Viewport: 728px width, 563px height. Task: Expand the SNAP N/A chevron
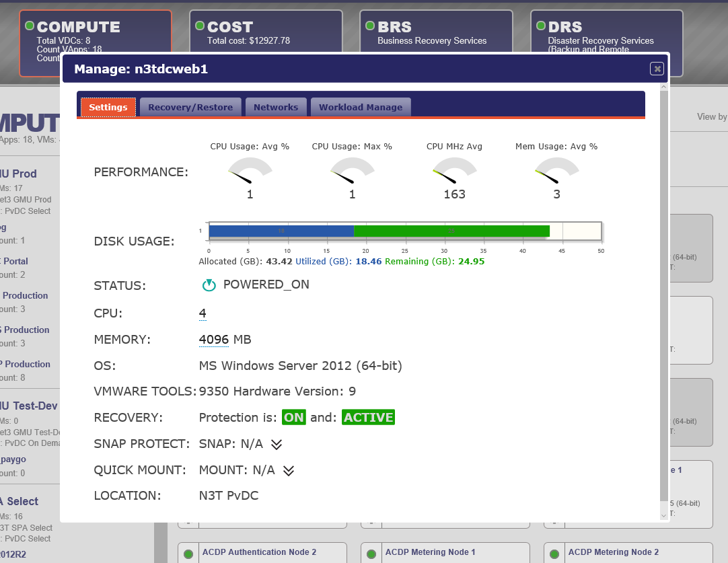[277, 445]
